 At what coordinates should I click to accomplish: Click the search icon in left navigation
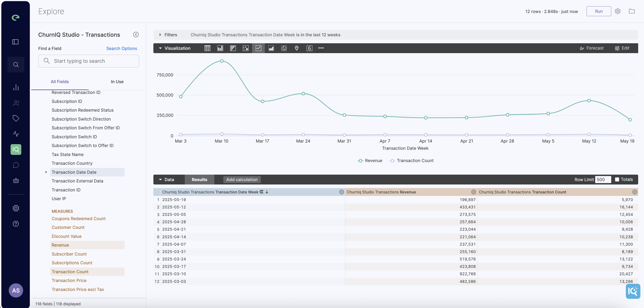tap(16, 65)
